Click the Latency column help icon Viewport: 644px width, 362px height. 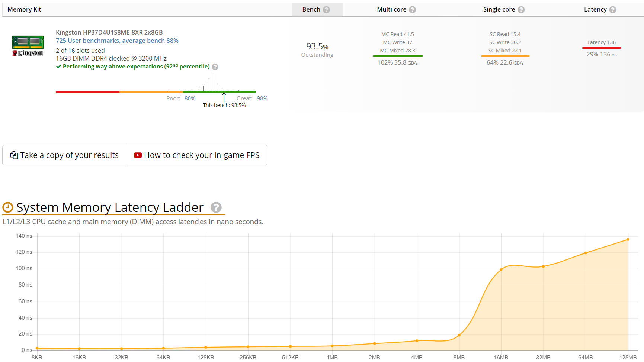612,10
